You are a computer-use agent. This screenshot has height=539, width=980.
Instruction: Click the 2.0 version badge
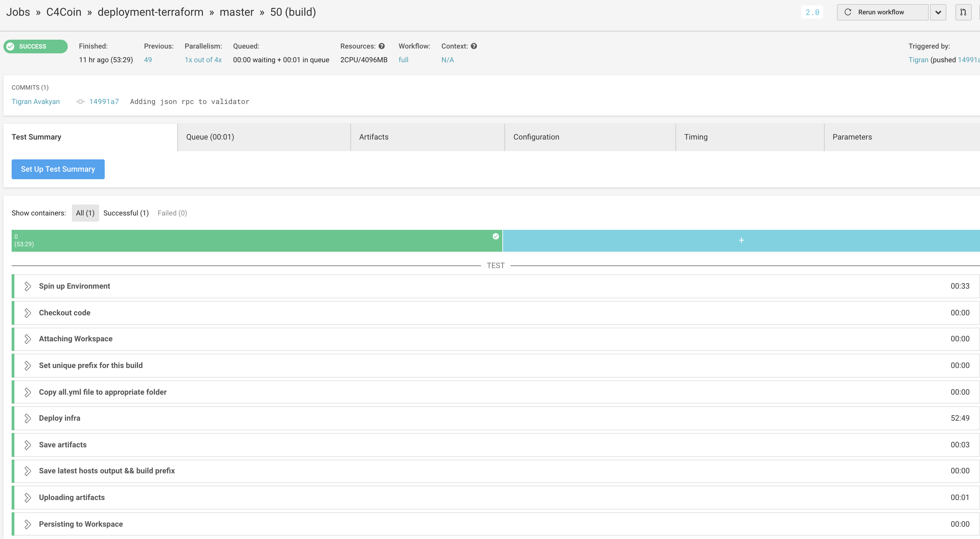812,12
